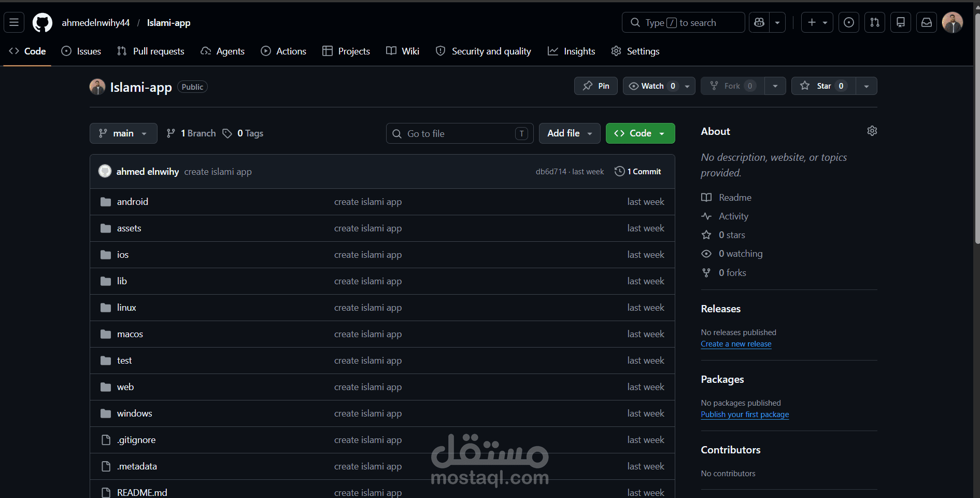The image size is (980, 498).
Task: Click the tag icon next to 0 Tags
Action: [227, 133]
